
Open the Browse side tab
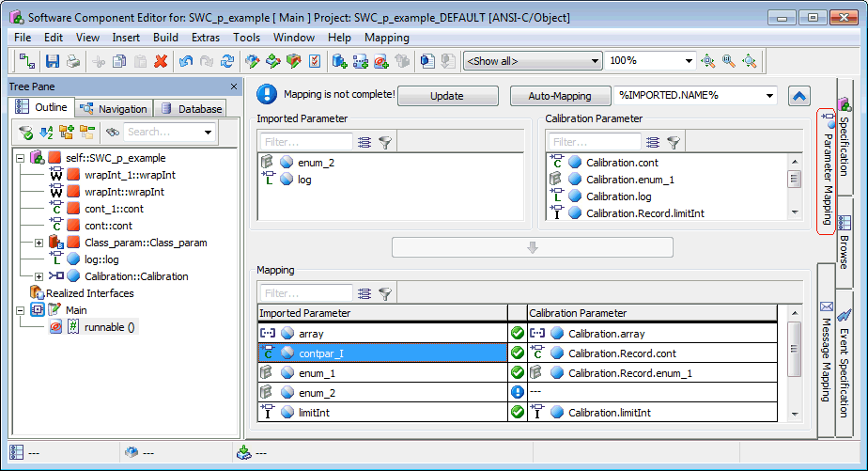(844, 243)
